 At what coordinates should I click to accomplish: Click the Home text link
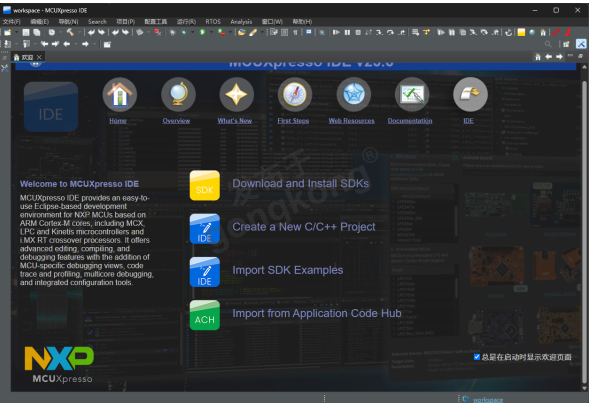118,121
